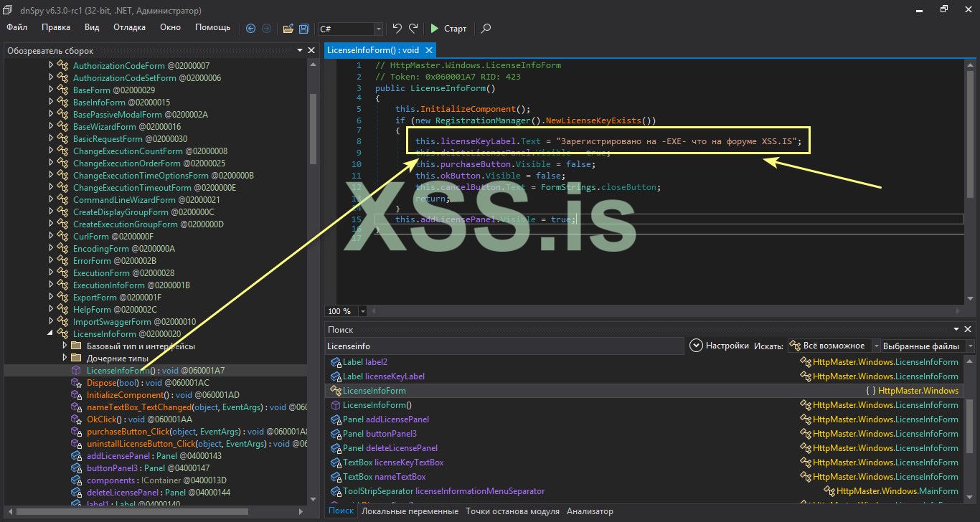Screen dimensions: 980x522
Task: Open the Отладка menu
Action: [x=129, y=28]
